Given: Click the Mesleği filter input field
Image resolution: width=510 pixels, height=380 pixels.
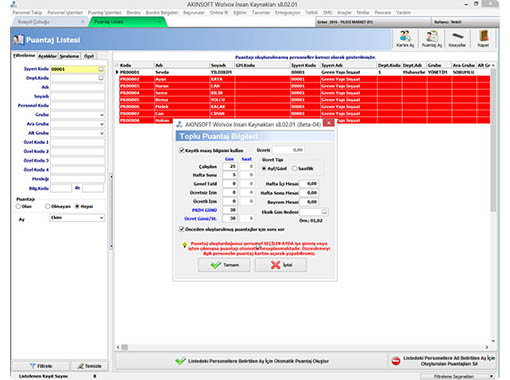Looking at the screenshot, I should point(77,179).
